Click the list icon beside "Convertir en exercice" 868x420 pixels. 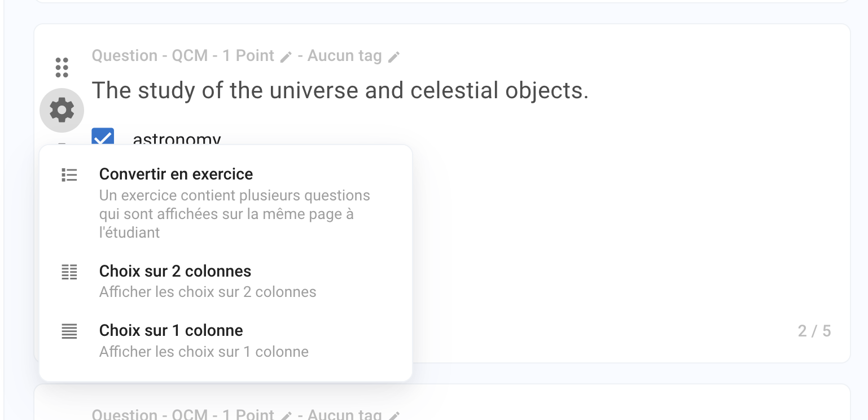point(69,175)
